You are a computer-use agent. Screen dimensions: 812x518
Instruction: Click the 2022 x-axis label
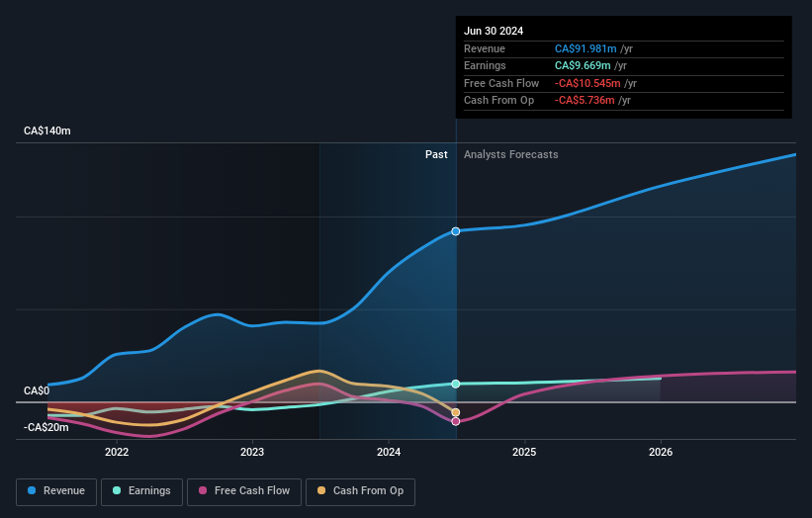[117, 453]
